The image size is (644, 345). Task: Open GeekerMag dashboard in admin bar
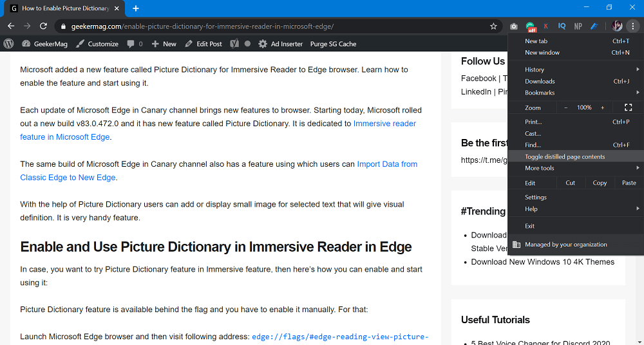tap(44, 44)
